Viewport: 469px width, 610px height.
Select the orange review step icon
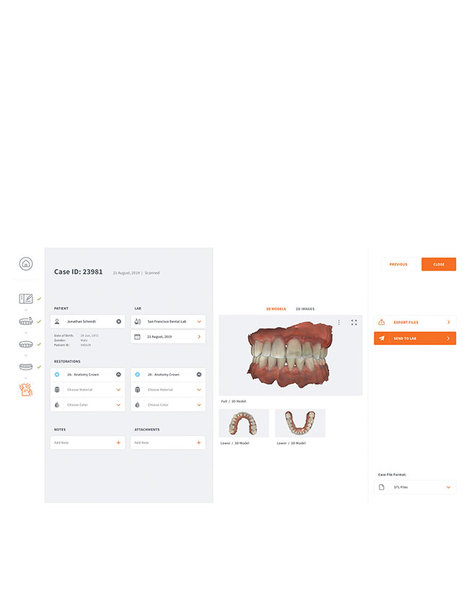[x=26, y=389]
